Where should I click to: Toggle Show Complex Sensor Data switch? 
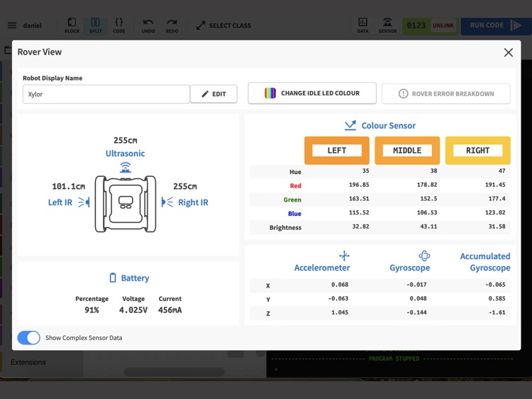point(29,338)
